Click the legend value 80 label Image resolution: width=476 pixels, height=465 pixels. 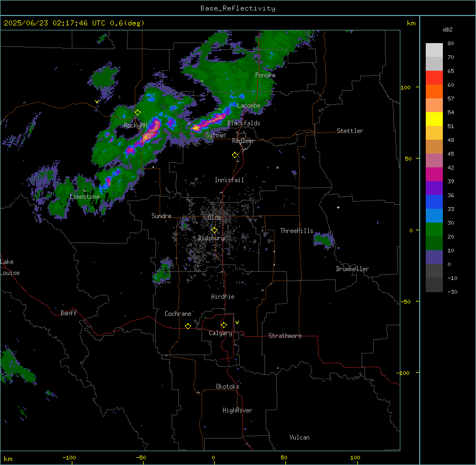pyautogui.click(x=451, y=44)
